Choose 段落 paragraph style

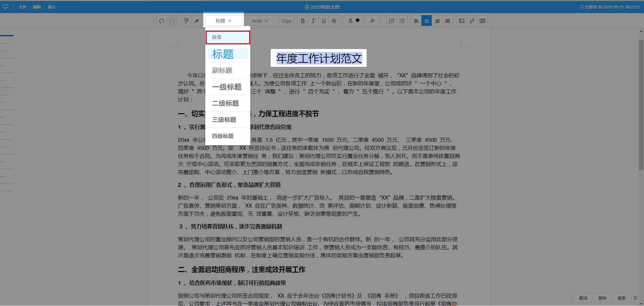pos(228,37)
